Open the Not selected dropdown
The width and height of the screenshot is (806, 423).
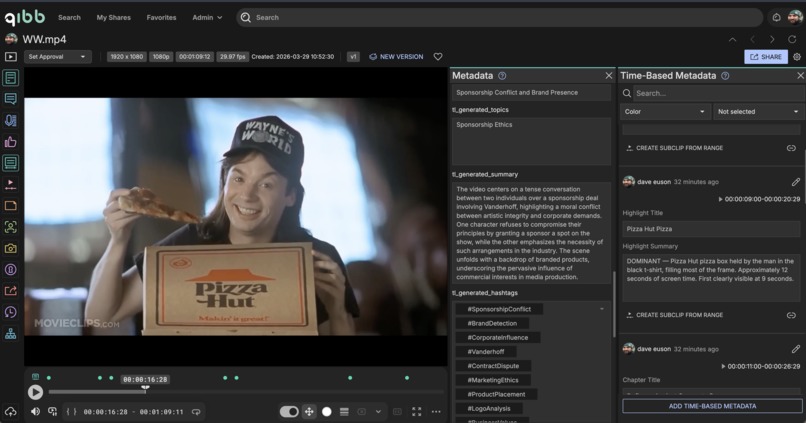tap(759, 112)
